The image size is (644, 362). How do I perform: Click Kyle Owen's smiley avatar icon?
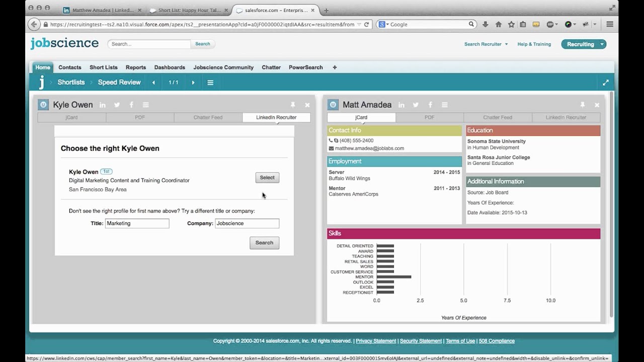pyautogui.click(x=43, y=105)
